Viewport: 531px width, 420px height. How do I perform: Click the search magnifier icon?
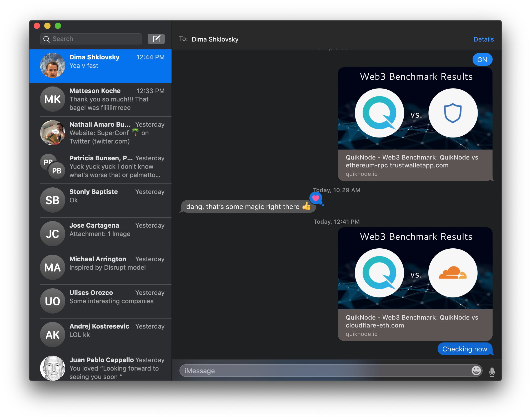pos(47,39)
